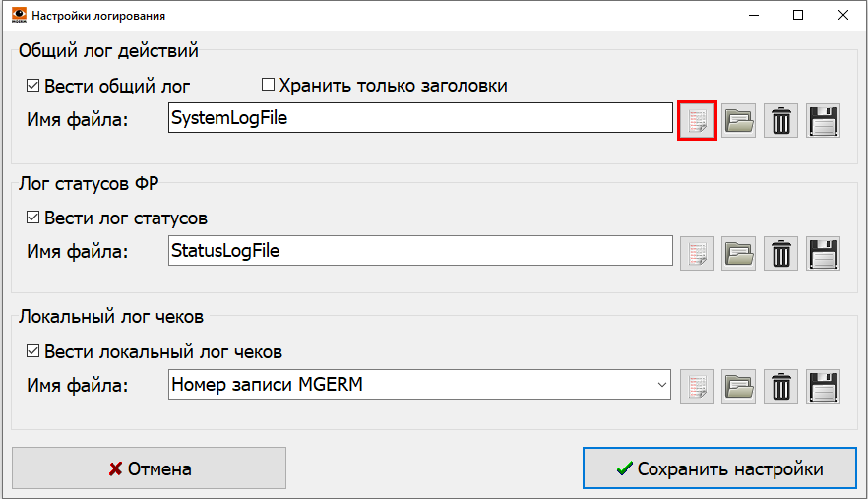Uncheck the "Вести общий лог" checkbox
The height and width of the screenshot is (499, 868).
tap(33, 86)
